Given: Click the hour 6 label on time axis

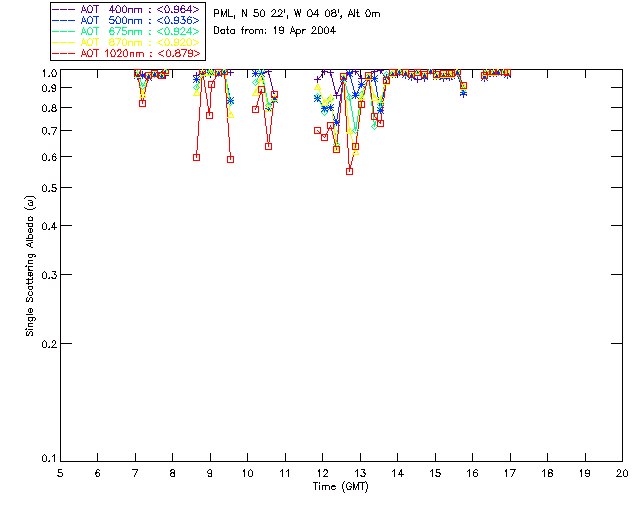Looking at the screenshot, I should click(98, 473).
